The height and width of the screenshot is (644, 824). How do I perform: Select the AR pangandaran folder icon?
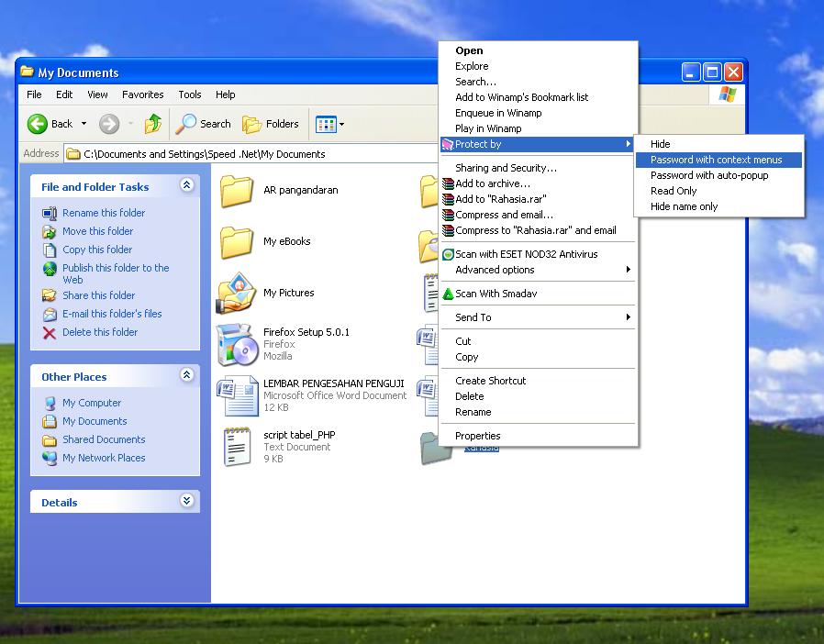click(x=237, y=191)
